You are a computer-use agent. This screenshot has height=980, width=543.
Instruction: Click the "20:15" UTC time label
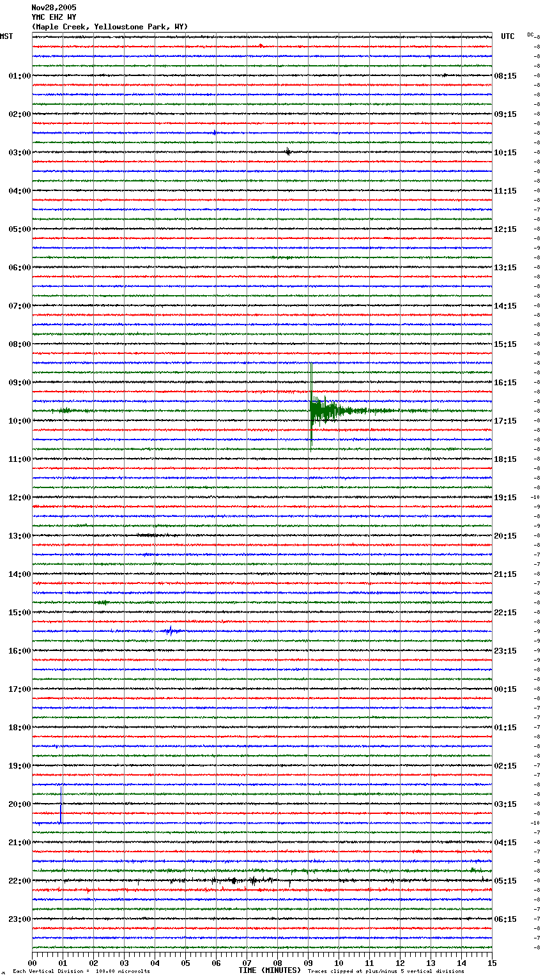[x=505, y=536]
